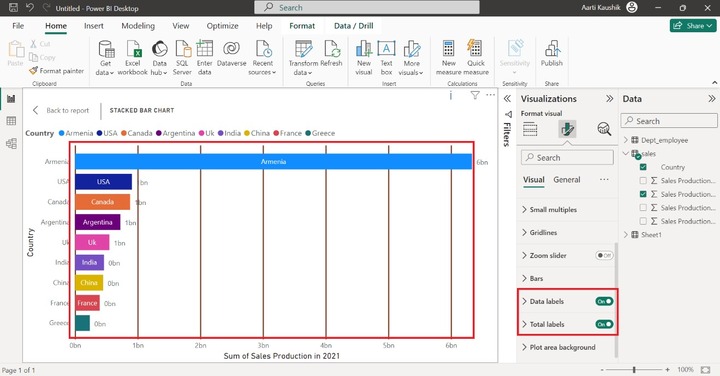Switch to the Modeling ribbon tab

click(138, 26)
